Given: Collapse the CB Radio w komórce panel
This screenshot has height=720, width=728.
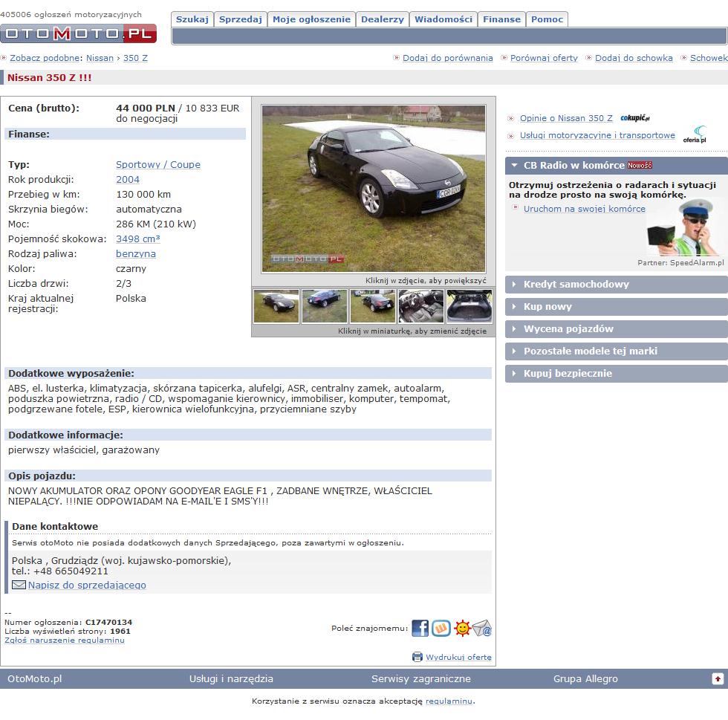Looking at the screenshot, I should pyautogui.click(x=617, y=166).
